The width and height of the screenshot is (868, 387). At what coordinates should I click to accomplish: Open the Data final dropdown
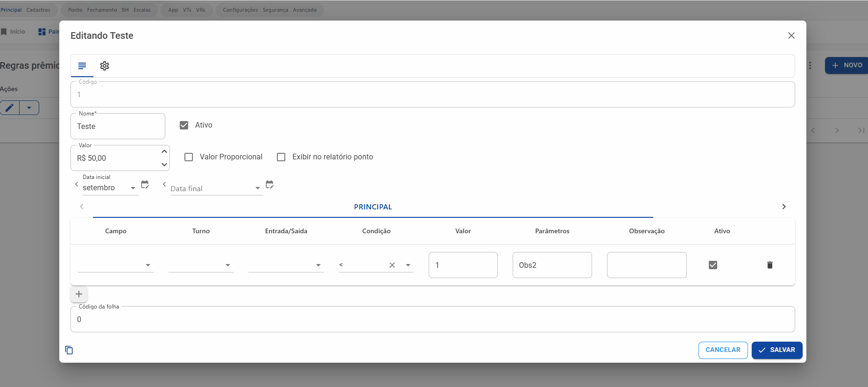tap(217, 188)
